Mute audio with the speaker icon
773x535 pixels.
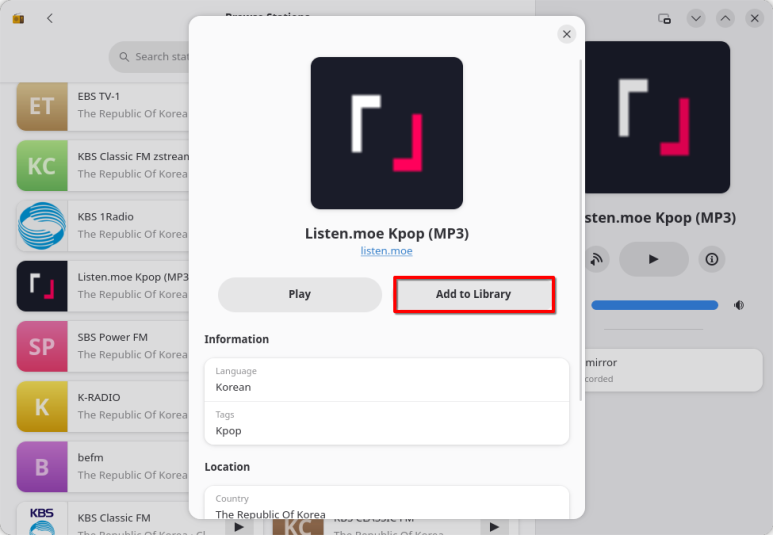738,305
